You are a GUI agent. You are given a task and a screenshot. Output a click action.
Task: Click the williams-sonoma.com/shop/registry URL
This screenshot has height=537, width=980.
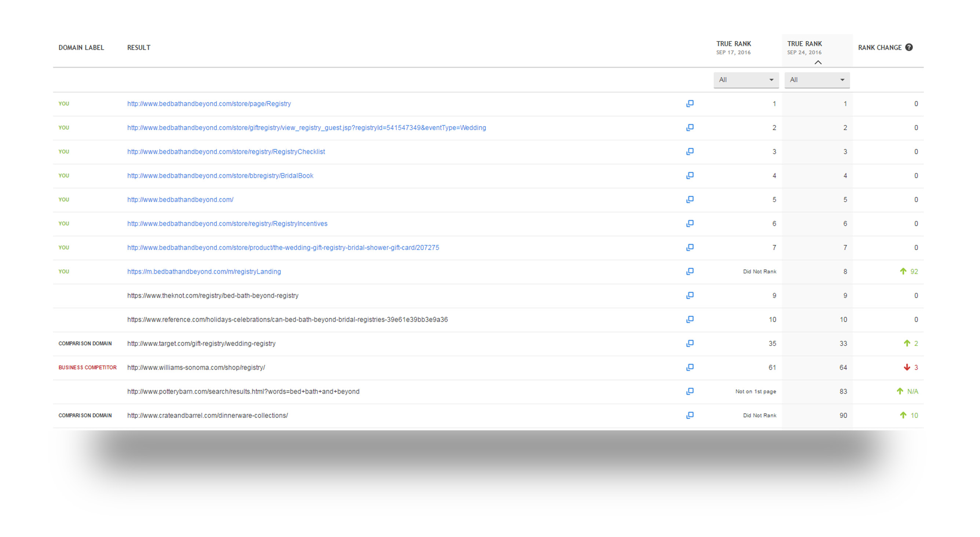pyautogui.click(x=196, y=367)
